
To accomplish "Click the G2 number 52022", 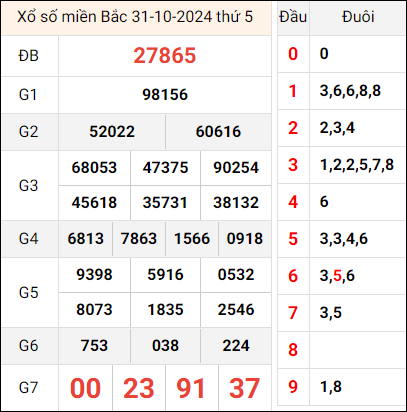I will (x=112, y=131).
